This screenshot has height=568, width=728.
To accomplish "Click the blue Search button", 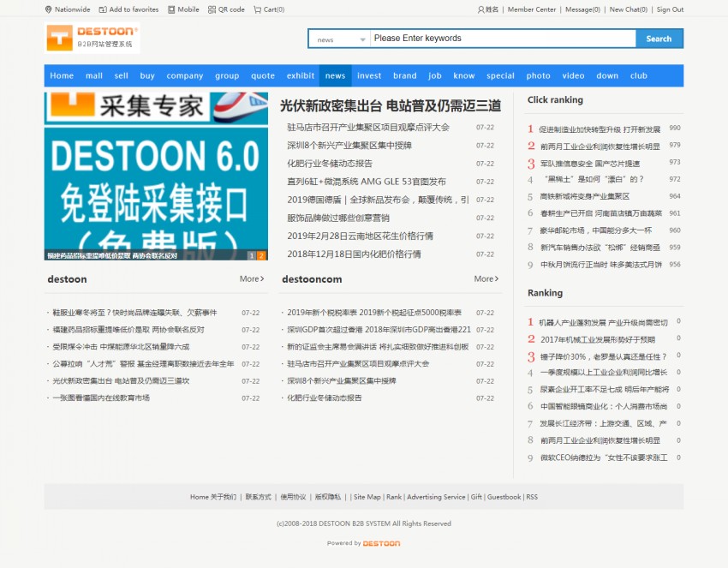I will coord(659,39).
